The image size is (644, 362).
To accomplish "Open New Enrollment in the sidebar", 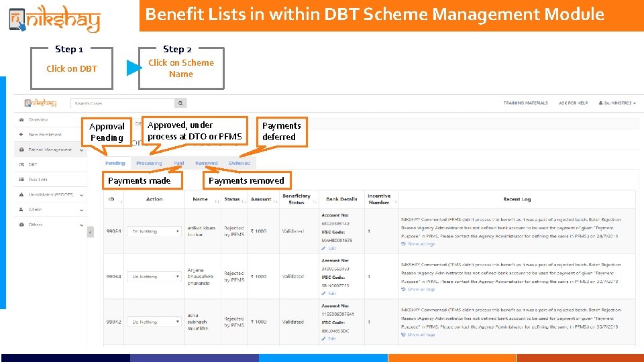I will (45, 135).
